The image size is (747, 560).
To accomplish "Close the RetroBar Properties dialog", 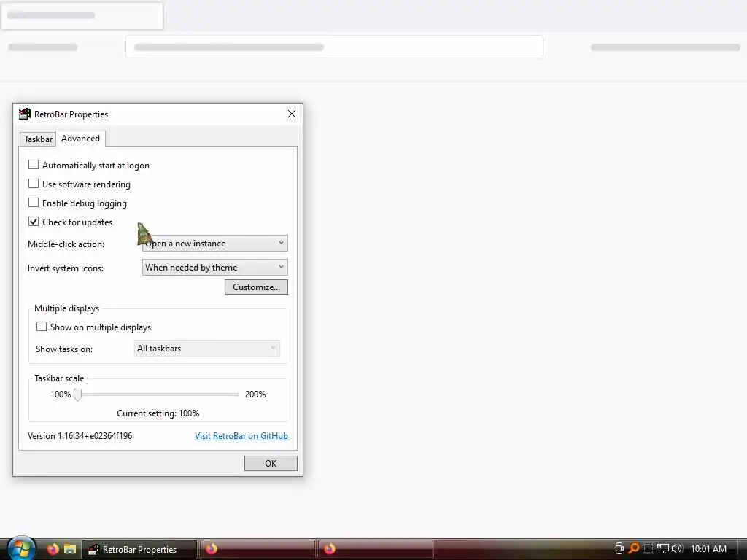I will pos(292,114).
